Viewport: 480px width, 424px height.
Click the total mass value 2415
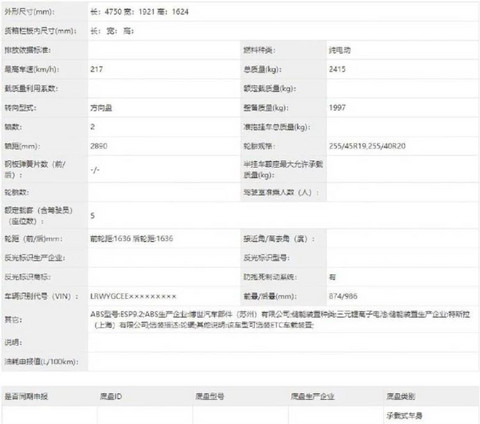point(337,69)
